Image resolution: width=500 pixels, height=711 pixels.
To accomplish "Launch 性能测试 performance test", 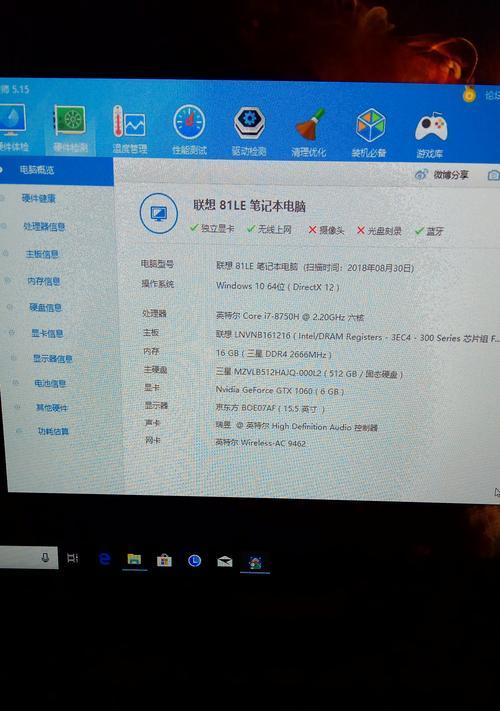I will click(189, 131).
